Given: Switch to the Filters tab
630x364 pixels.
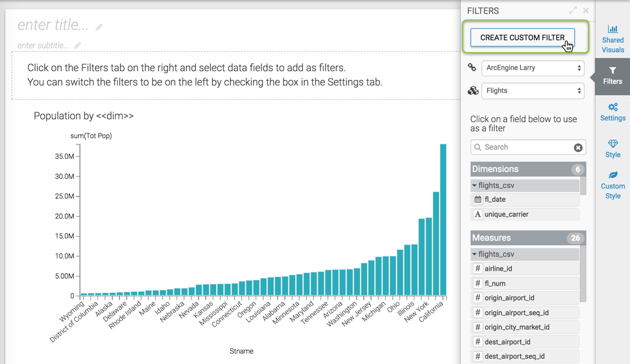Looking at the screenshot, I should (612, 75).
